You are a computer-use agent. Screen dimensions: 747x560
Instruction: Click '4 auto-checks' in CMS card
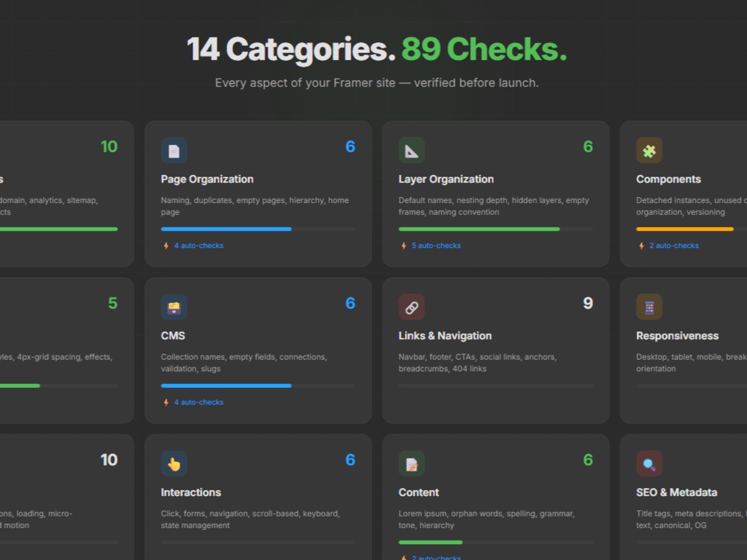(x=199, y=402)
